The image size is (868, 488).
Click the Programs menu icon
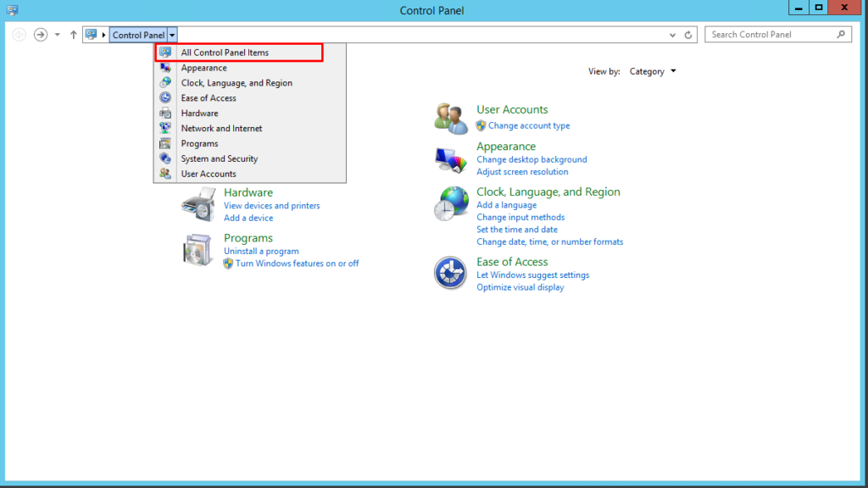coord(165,143)
